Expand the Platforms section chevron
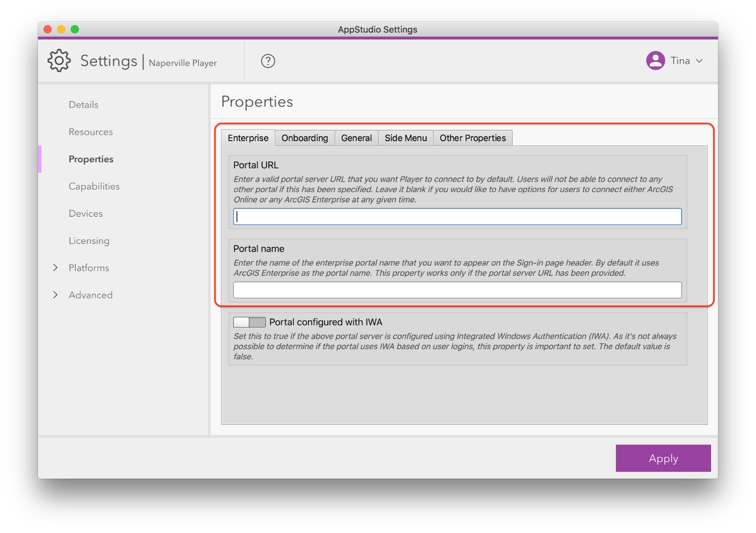 click(55, 267)
